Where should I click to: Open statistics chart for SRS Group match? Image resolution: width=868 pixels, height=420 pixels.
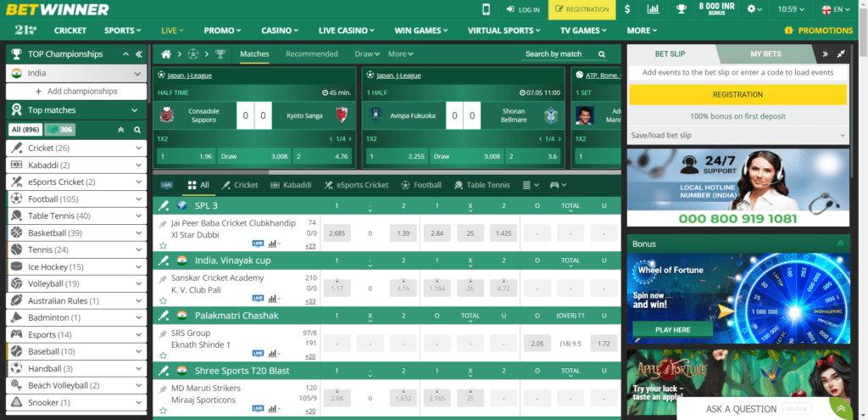pos(274,353)
